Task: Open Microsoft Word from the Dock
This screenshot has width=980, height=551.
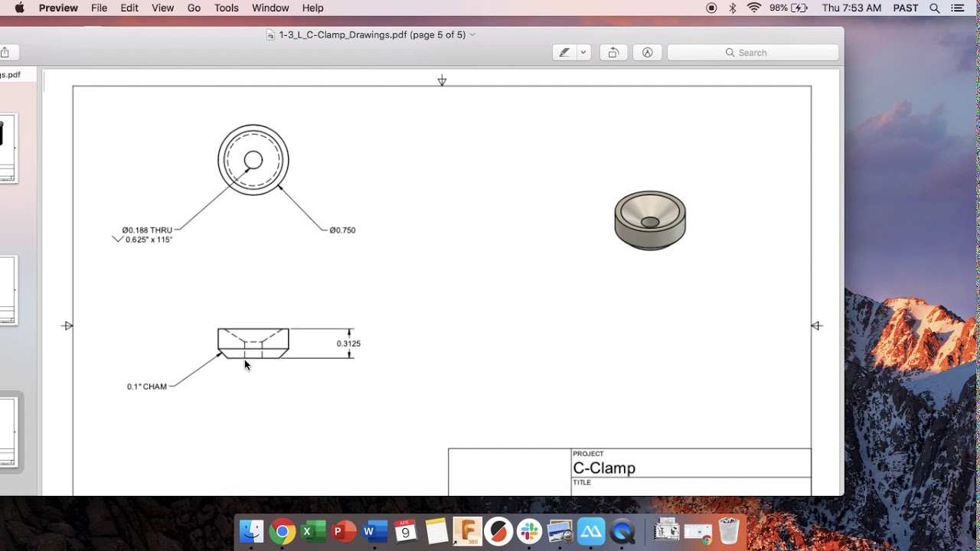Action: pos(374,531)
